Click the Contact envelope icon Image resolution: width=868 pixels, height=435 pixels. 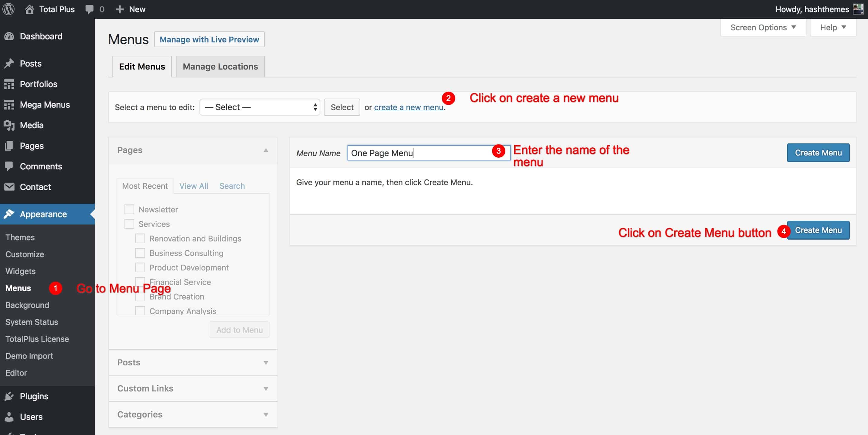(x=9, y=187)
